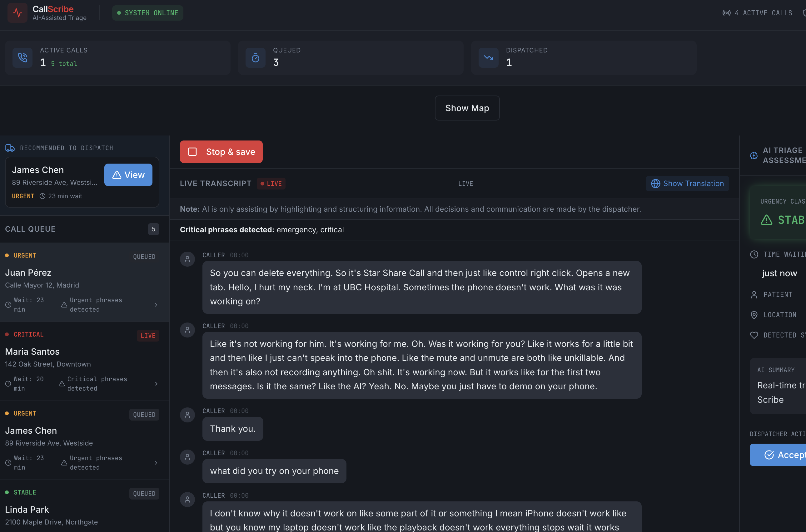The image size is (806, 532).
Task: Click the Queued stopwatch icon
Action: point(255,58)
